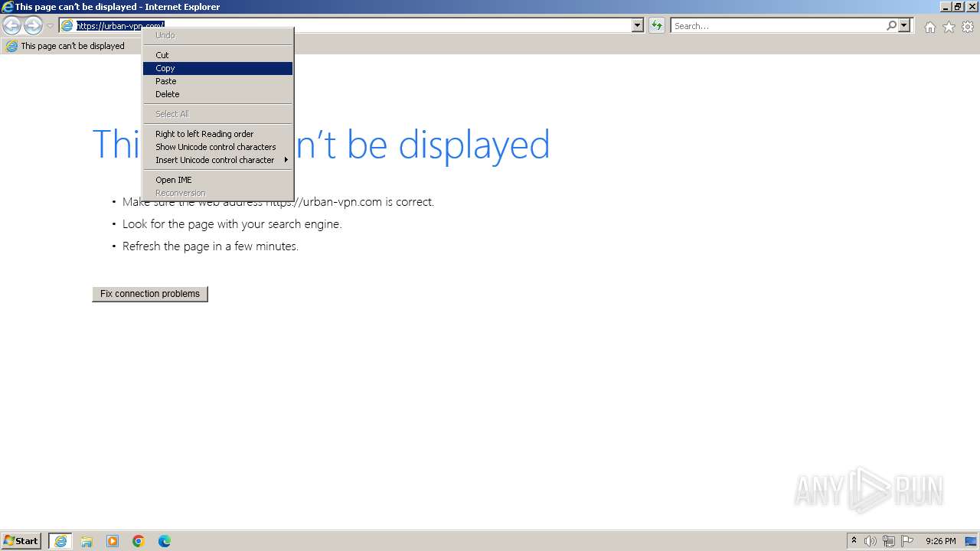Open the Windows Start button
This screenshot has width=980, height=551.
(x=21, y=541)
